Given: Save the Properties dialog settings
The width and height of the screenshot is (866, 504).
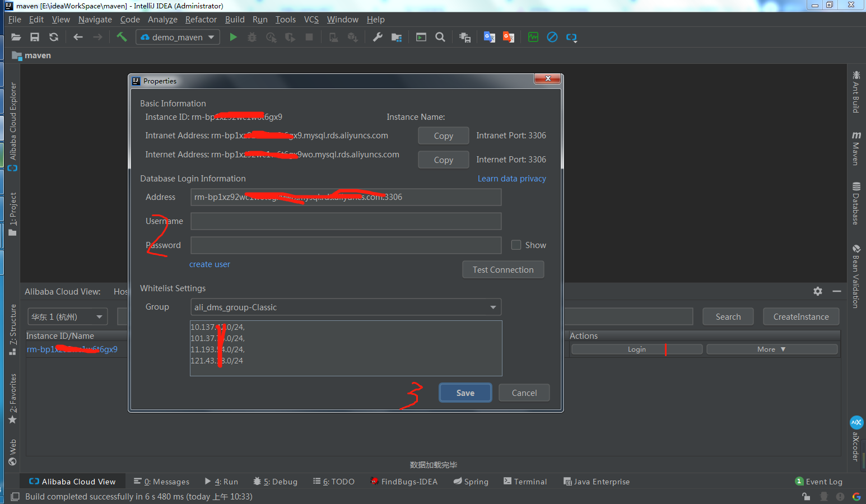Looking at the screenshot, I should click(465, 393).
